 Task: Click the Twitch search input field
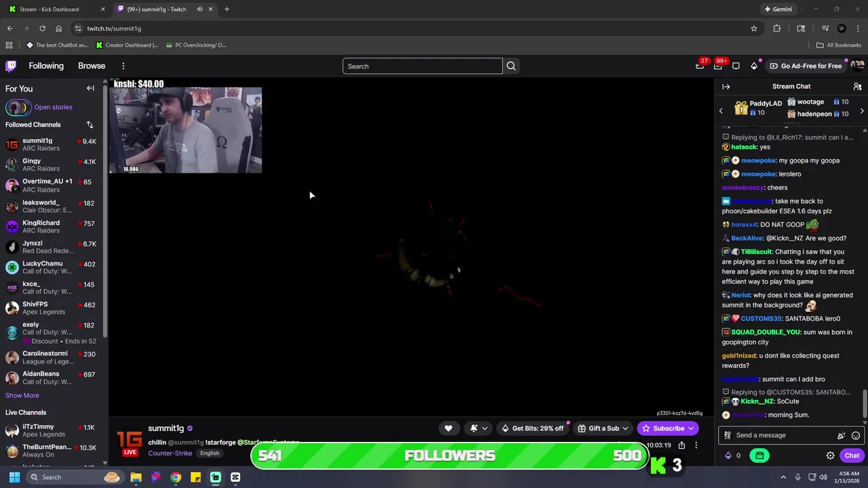pyautogui.click(x=422, y=66)
